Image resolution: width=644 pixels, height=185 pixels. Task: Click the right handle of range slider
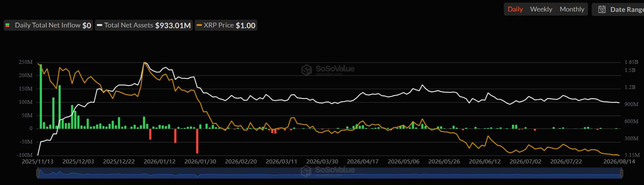pos(622,173)
